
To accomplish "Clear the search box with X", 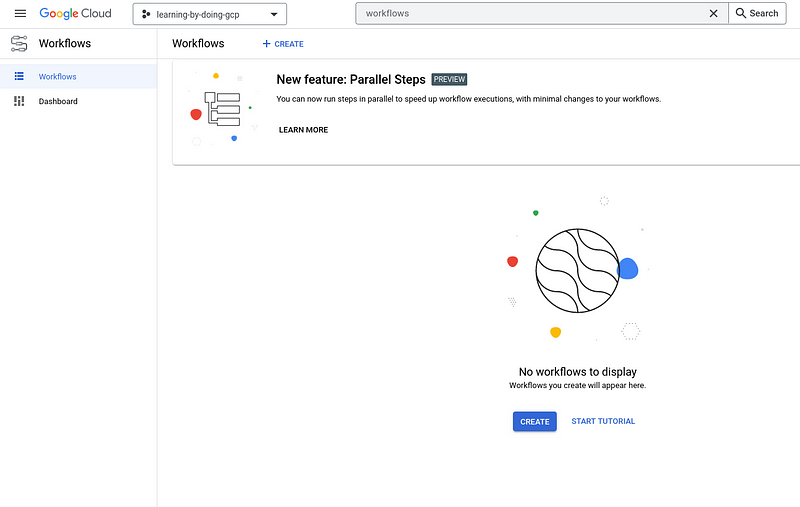I will (713, 14).
